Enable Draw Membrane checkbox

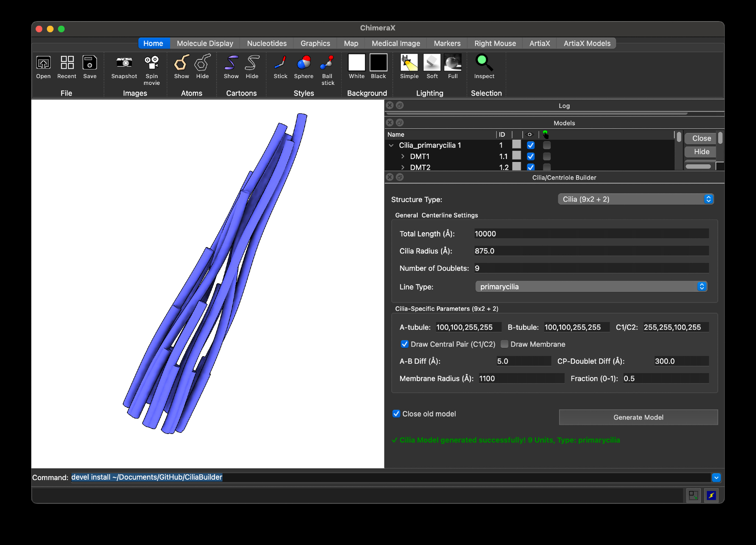click(x=504, y=344)
